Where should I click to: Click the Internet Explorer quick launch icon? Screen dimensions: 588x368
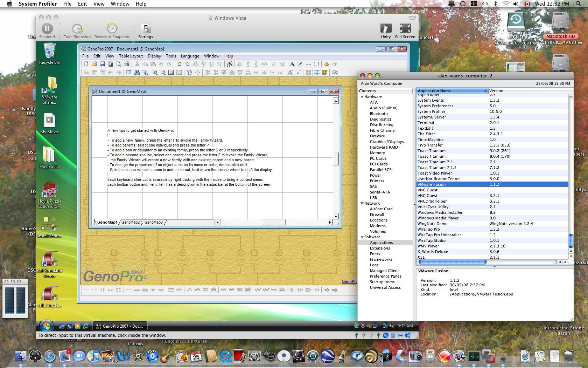coord(86,326)
